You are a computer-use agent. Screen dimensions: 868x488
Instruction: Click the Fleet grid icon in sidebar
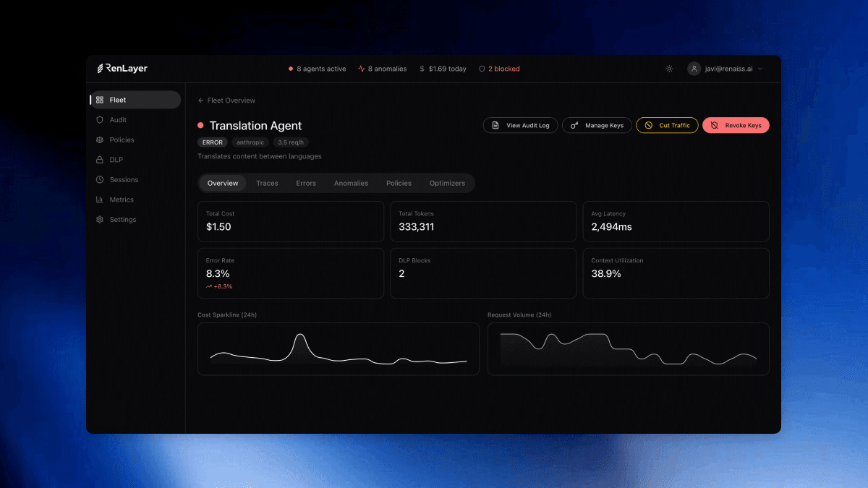[100, 100]
